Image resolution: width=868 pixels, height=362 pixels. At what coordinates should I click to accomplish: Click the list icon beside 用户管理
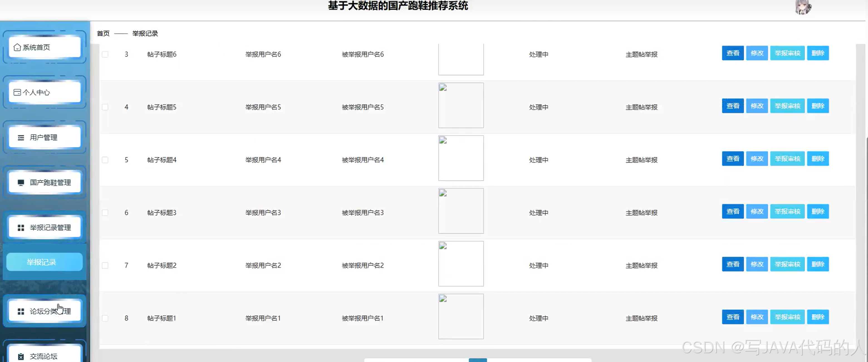click(21, 138)
